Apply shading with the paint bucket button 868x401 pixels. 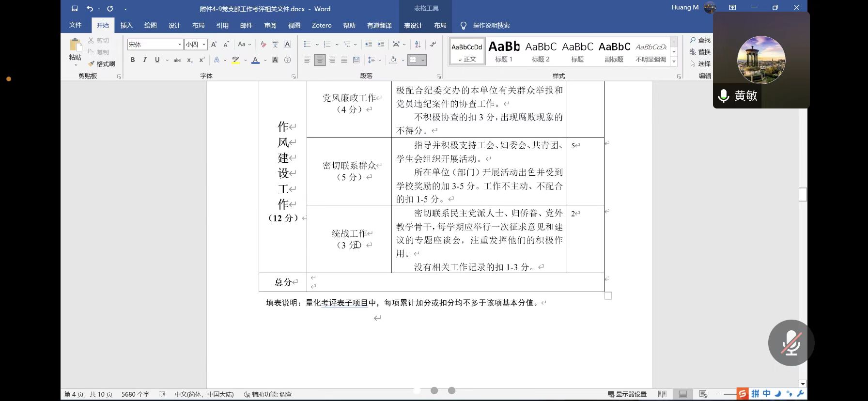click(393, 60)
